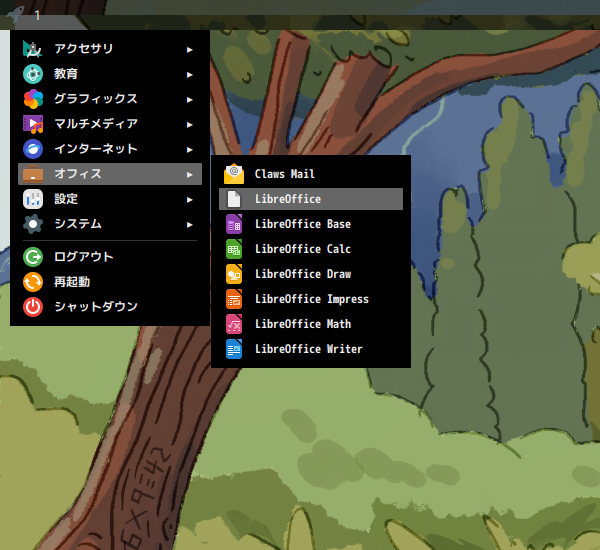Click the インターネット globe icon
Image resolution: width=600 pixels, height=550 pixels.
[33, 149]
